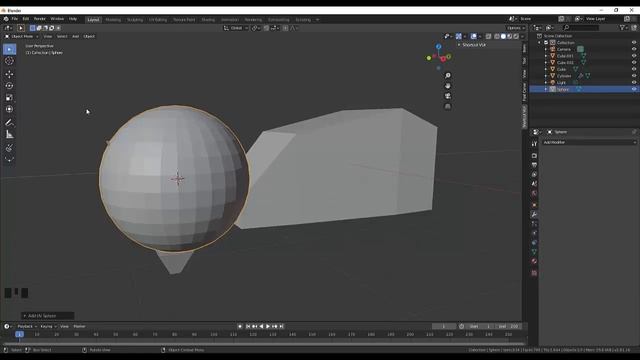Open the Keying menu in timeline
Image resolution: width=640 pixels, height=360 pixels.
pyautogui.click(x=48, y=327)
